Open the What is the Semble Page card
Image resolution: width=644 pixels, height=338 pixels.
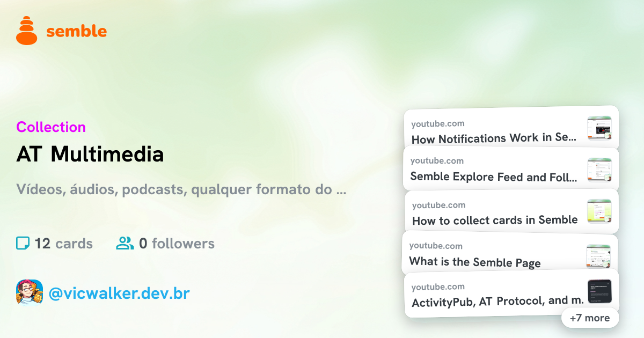510,253
